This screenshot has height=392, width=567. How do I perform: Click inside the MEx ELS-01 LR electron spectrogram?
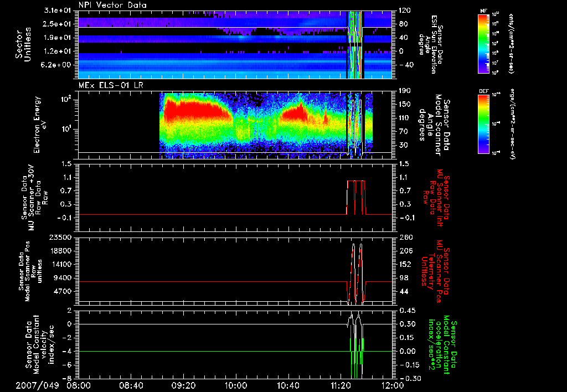pos(235,125)
